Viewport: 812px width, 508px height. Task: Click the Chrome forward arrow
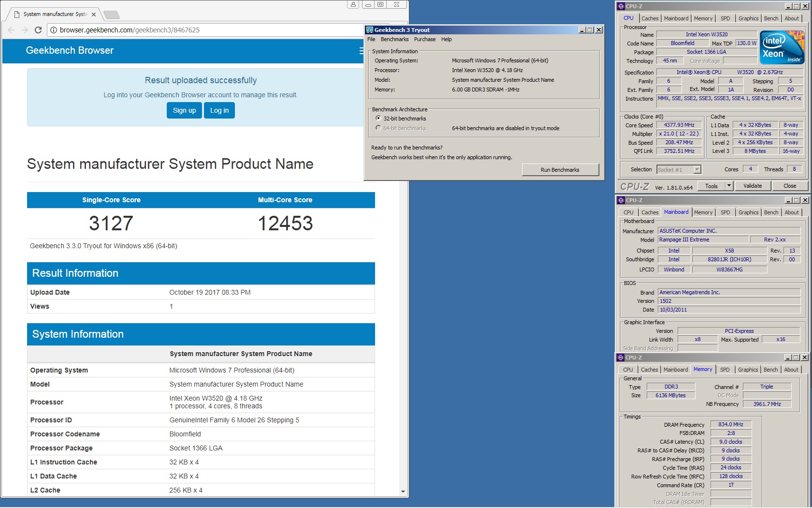coord(25,30)
